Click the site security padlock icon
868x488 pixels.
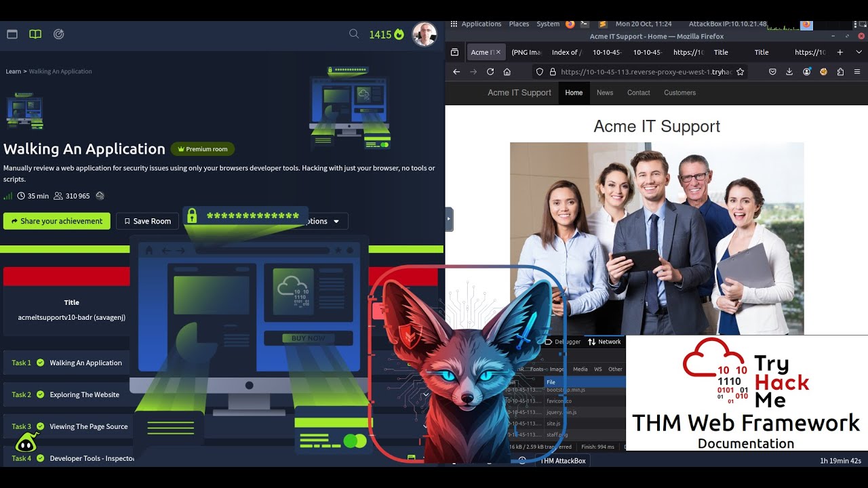coord(553,72)
